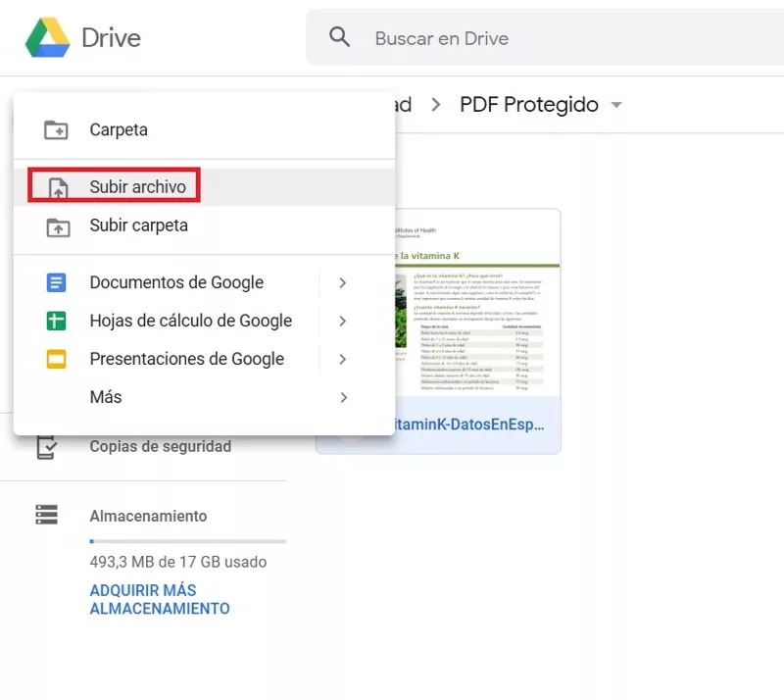Open the PDF Protegido dropdown arrow

click(x=615, y=105)
